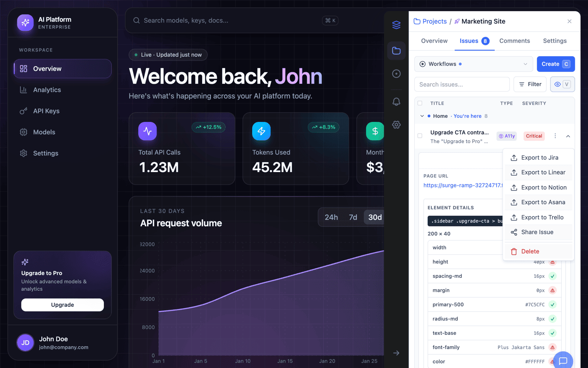This screenshot has width=588, height=368.
Task: Open the Filter options
Action: [530, 84]
